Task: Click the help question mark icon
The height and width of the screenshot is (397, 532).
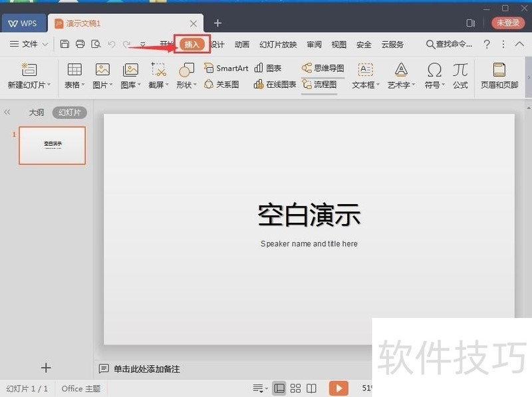Action: [487, 44]
